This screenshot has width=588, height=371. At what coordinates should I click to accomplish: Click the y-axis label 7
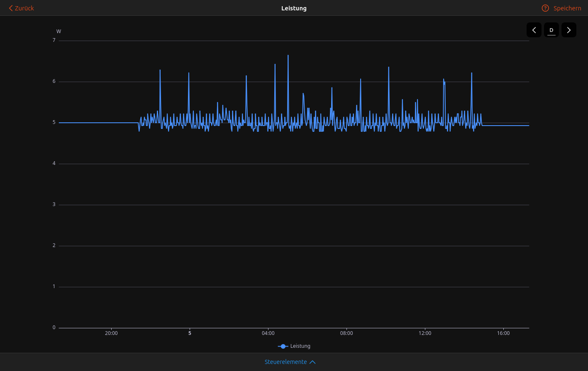pos(54,40)
